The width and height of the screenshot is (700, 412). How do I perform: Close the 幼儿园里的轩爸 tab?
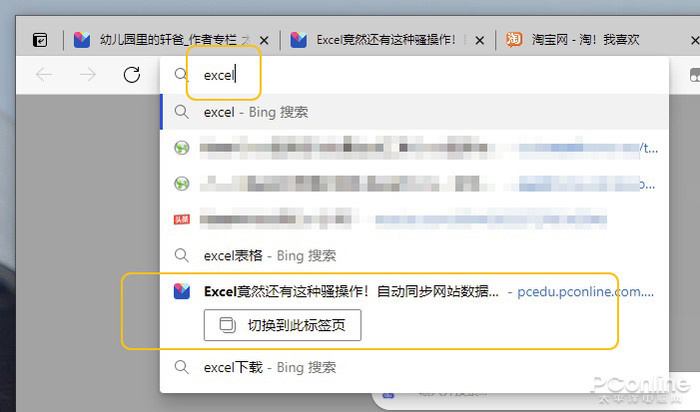264,41
